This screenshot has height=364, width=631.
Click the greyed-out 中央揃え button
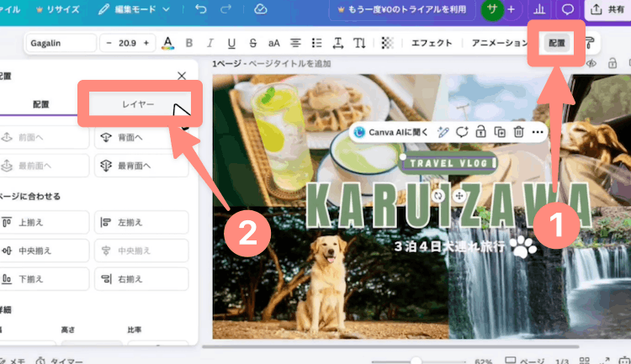coord(141,251)
